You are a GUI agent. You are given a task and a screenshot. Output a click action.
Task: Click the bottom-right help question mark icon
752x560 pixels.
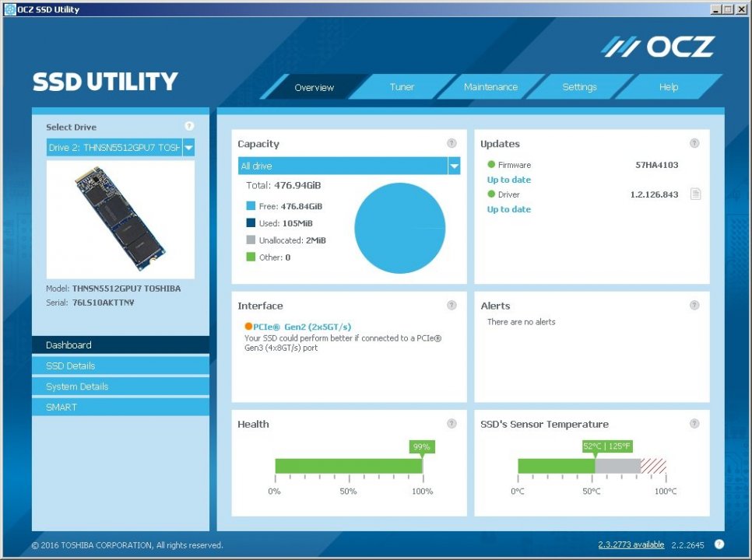pyautogui.click(x=719, y=544)
